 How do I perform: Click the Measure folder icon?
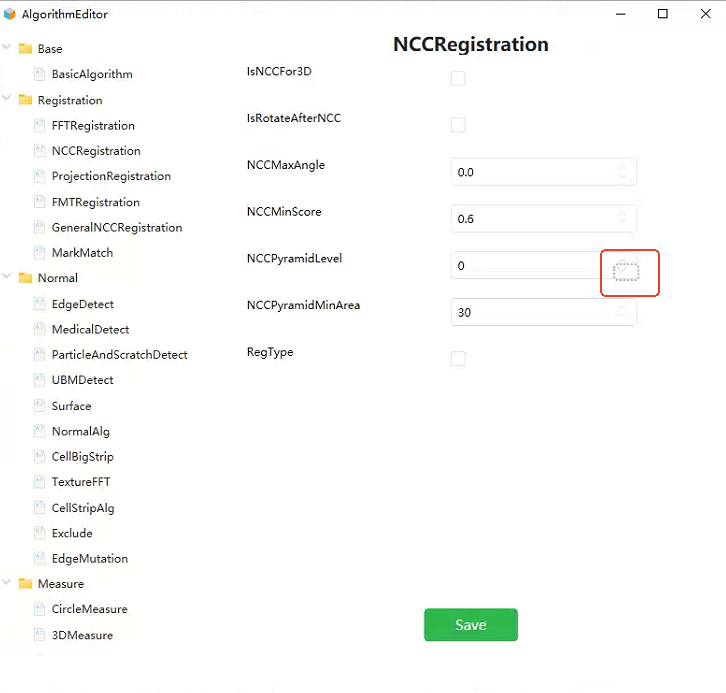click(25, 583)
